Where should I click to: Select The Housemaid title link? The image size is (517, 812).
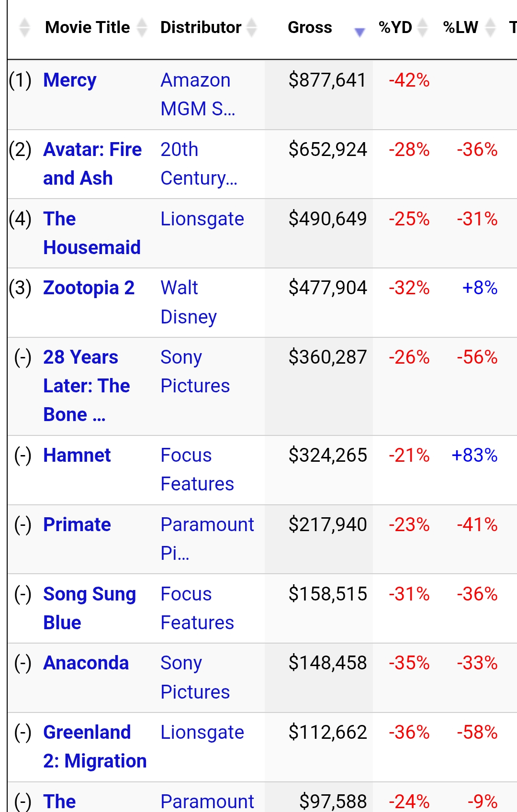[x=91, y=233]
